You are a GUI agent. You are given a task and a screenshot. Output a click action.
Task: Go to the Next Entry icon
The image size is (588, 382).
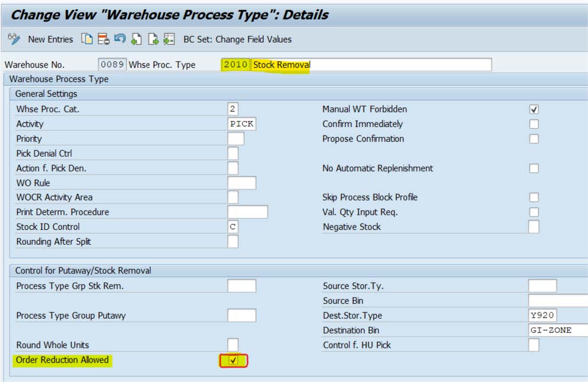coord(153,39)
